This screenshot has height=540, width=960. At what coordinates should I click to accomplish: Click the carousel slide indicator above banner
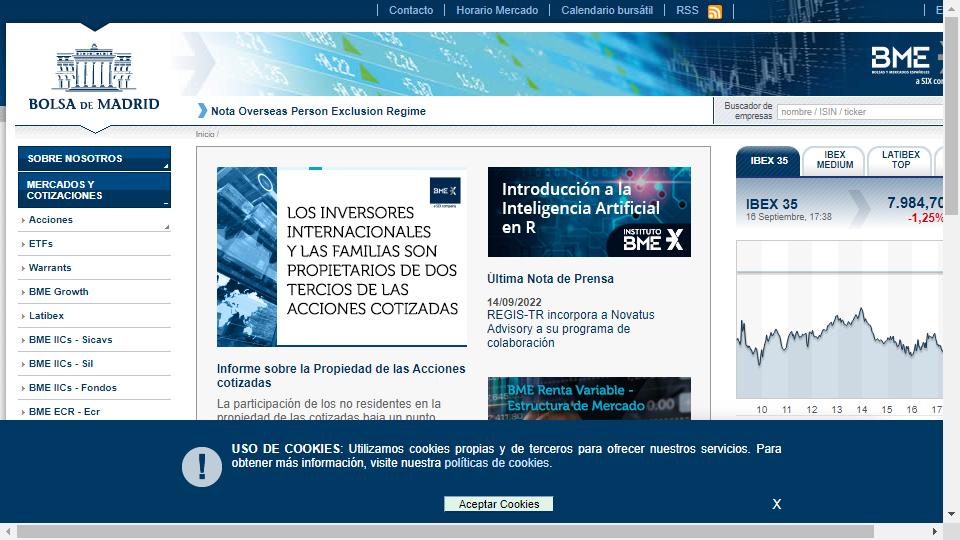point(315,168)
